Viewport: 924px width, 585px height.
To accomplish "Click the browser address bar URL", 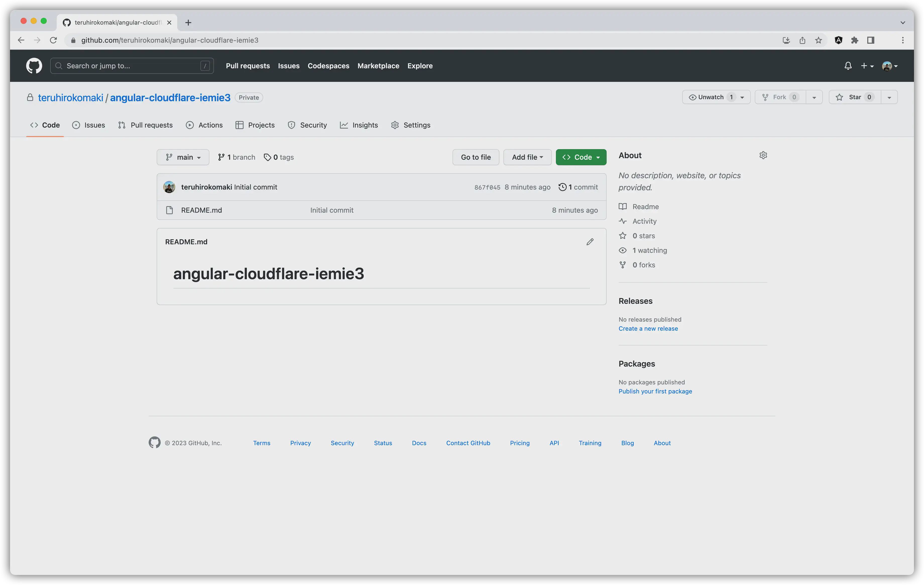I will click(x=169, y=40).
